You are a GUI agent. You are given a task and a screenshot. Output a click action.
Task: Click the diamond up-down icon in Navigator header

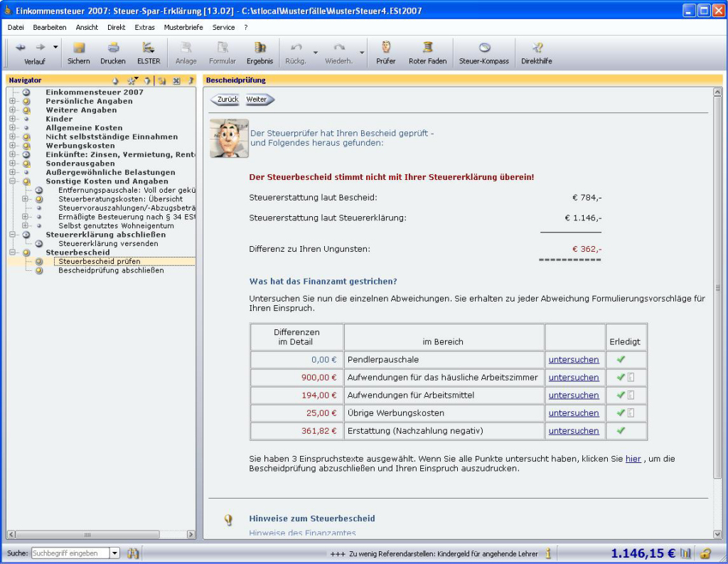(116, 81)
